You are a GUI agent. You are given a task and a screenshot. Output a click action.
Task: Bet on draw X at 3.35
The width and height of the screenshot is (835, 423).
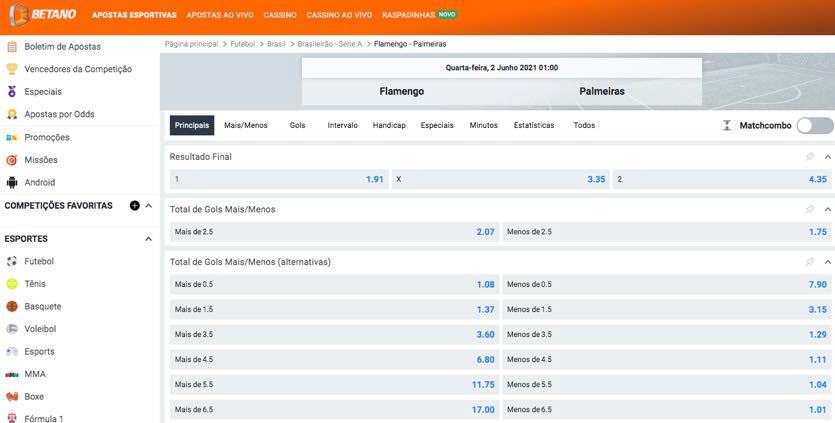click(501, 180)
